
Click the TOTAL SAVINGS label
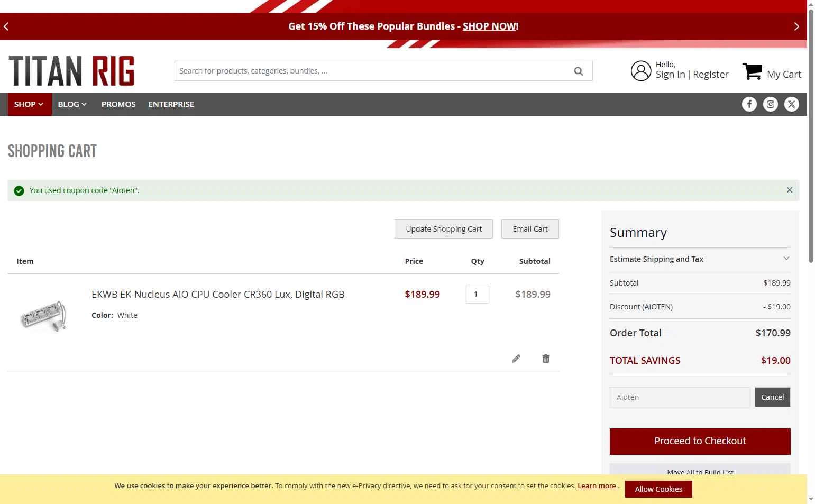645,361
